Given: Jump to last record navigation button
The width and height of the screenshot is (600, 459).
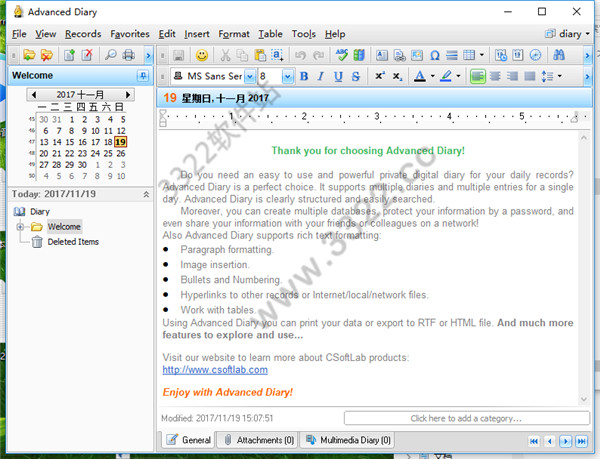Looking at the screenshot, I should point(582,441).
